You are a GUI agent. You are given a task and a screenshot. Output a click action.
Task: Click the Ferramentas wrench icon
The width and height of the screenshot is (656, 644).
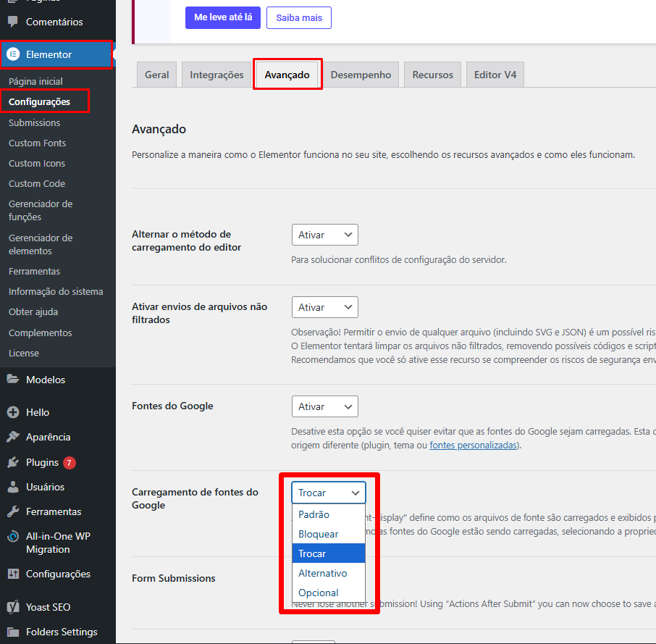click(13, 511)
